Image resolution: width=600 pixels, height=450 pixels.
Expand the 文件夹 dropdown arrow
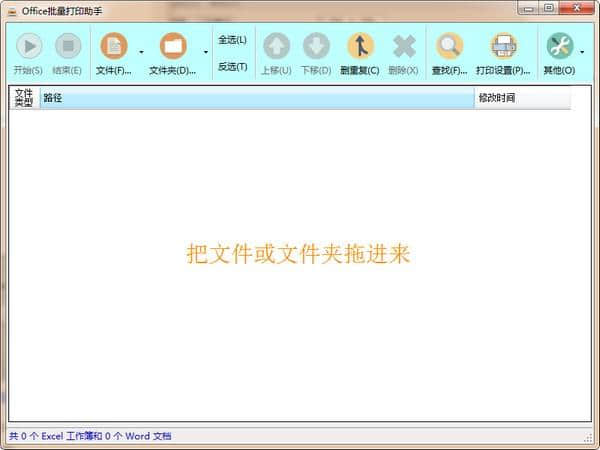[x=205, y=52]
